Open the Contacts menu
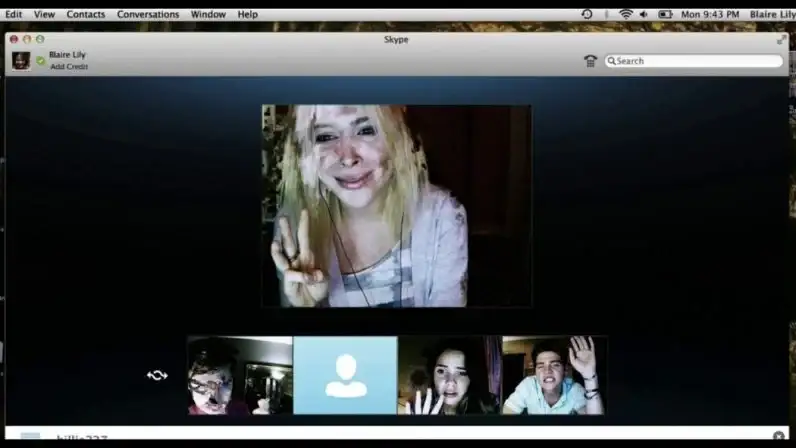This screenshot has height=448, width=796. [x=86, y=14]
